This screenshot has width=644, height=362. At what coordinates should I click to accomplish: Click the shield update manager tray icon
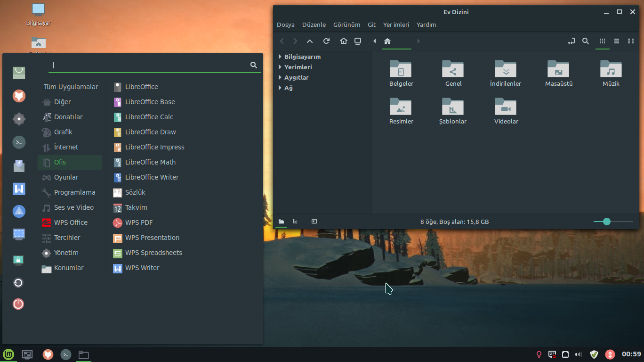pos(594,354)
